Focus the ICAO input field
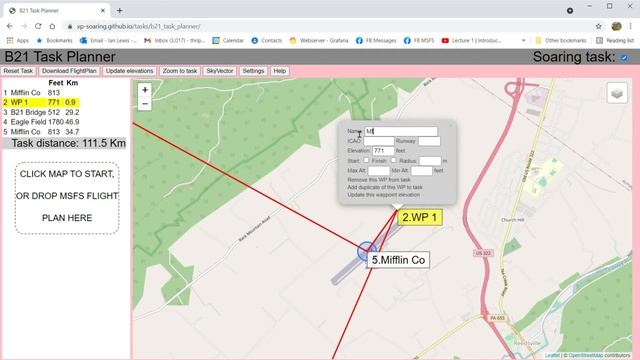 tap(379, 141)
